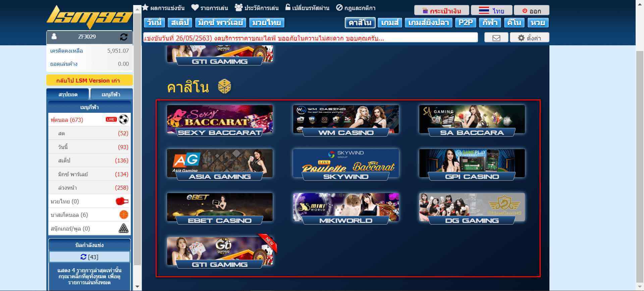This screenshot has width=644, height=291.
Task: Click the กระเป๋าเงิน wallet button
Action: 441,11
